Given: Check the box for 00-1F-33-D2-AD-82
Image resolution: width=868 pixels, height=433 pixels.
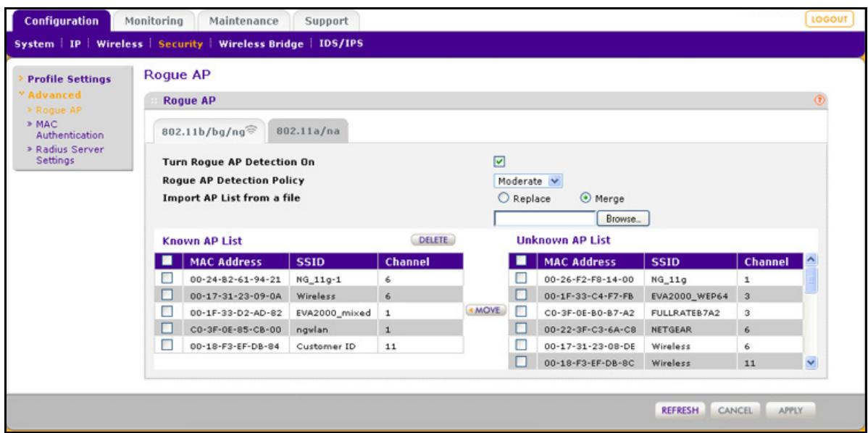Looking at the screenshot, I should [166, 312].
